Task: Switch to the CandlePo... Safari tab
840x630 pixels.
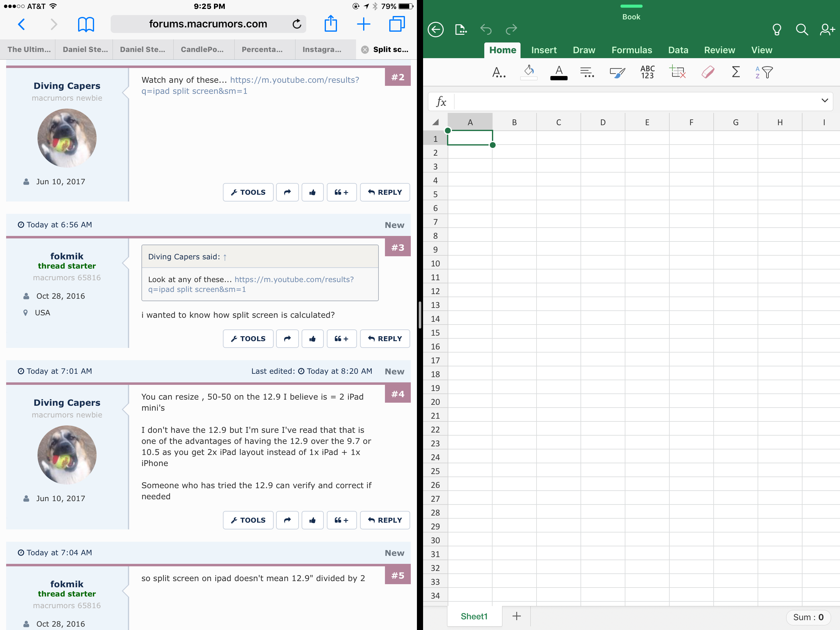Action: click(x=202, y=50)
